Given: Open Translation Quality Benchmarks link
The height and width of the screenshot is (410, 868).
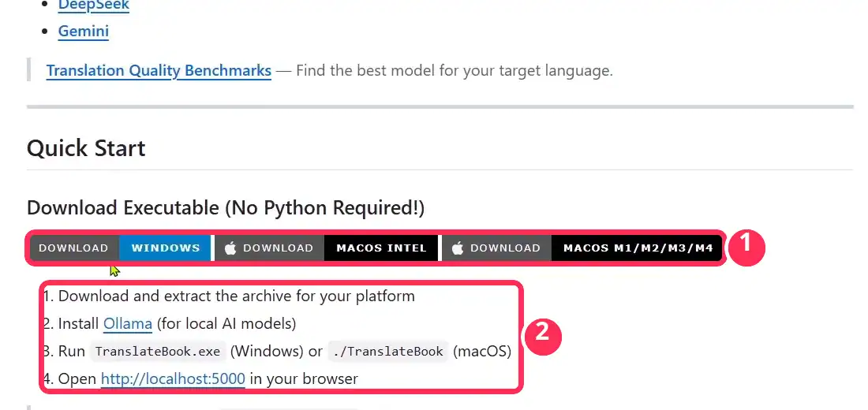Looking at the screenshot, I should click(159, 71).
